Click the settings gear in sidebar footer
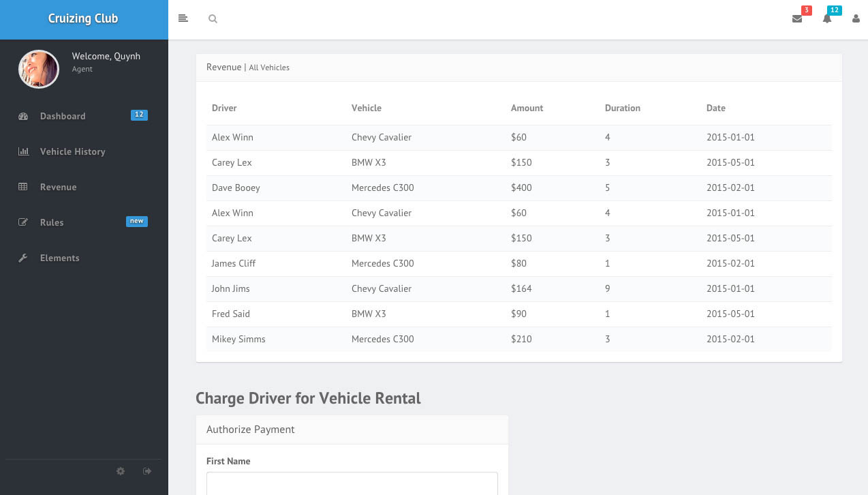 coord(121,471)
